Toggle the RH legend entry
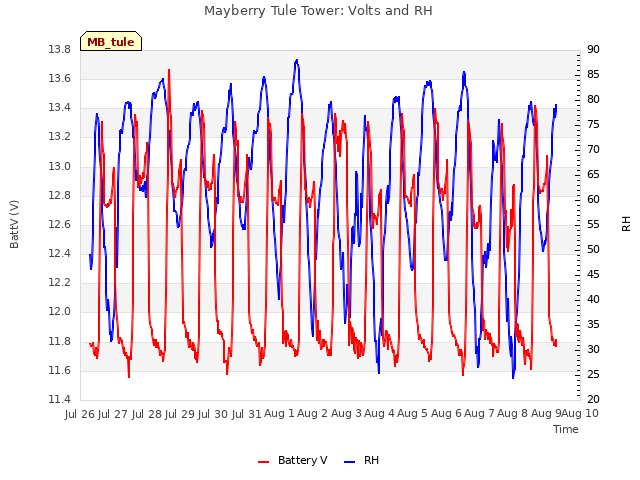Screen dimensions: 640x480 (x=362, y=460)
